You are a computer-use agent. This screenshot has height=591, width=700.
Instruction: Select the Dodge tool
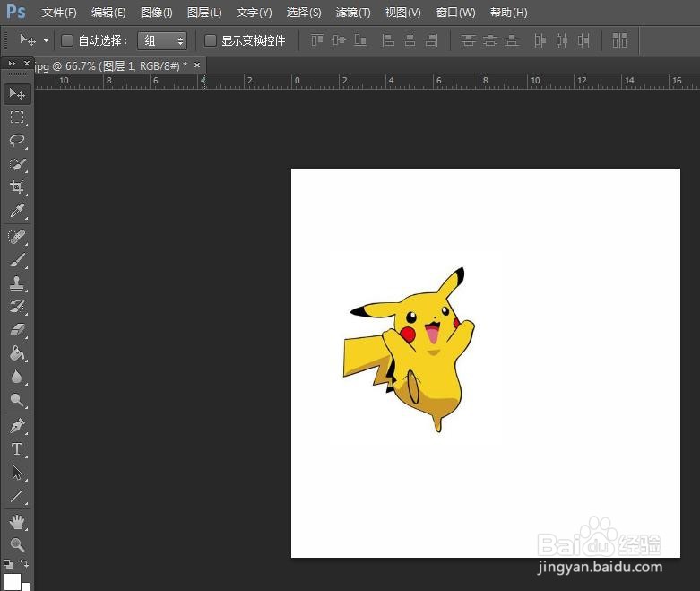tap(17, 400)
